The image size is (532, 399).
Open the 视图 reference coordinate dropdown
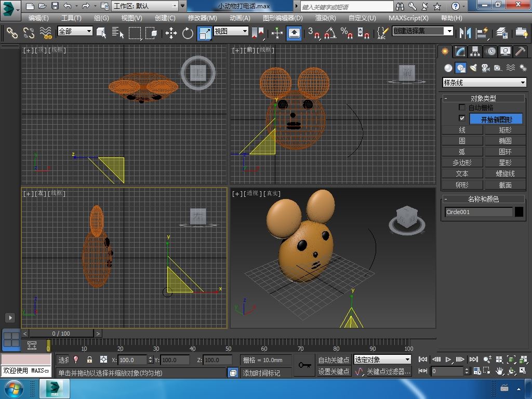[231, 31]
